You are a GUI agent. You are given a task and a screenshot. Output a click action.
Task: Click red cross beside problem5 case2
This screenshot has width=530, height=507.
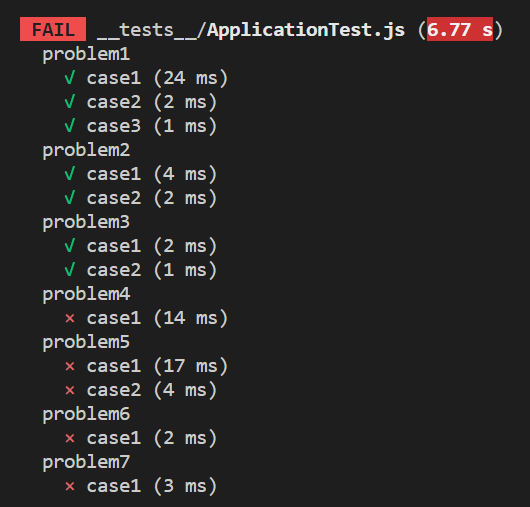pos(70,390)
